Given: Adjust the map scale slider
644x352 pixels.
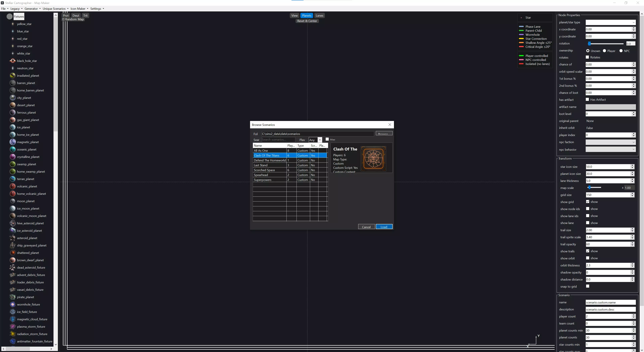Looking at the screenshot, I should point(589,187).
